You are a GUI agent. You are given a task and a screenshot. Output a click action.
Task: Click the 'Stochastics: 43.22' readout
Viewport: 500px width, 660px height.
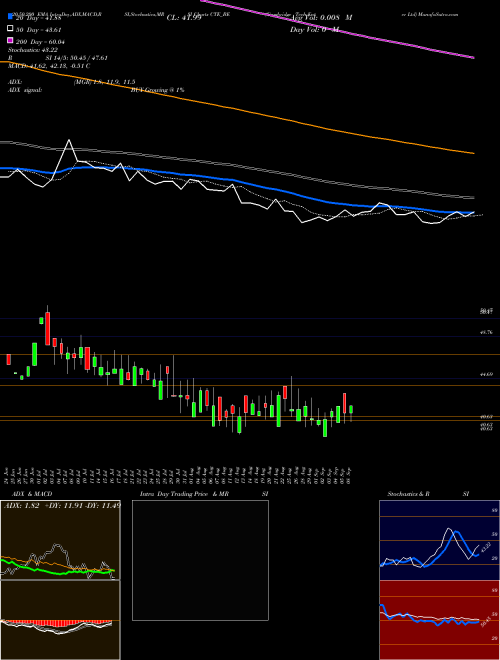click(x=31, y=50)
